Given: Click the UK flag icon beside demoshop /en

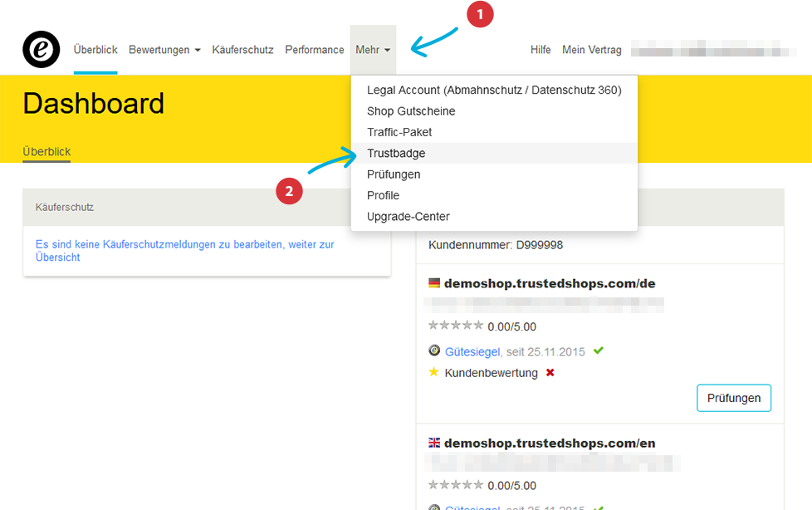Looking at the screenshot, I should tap(434, 443).
